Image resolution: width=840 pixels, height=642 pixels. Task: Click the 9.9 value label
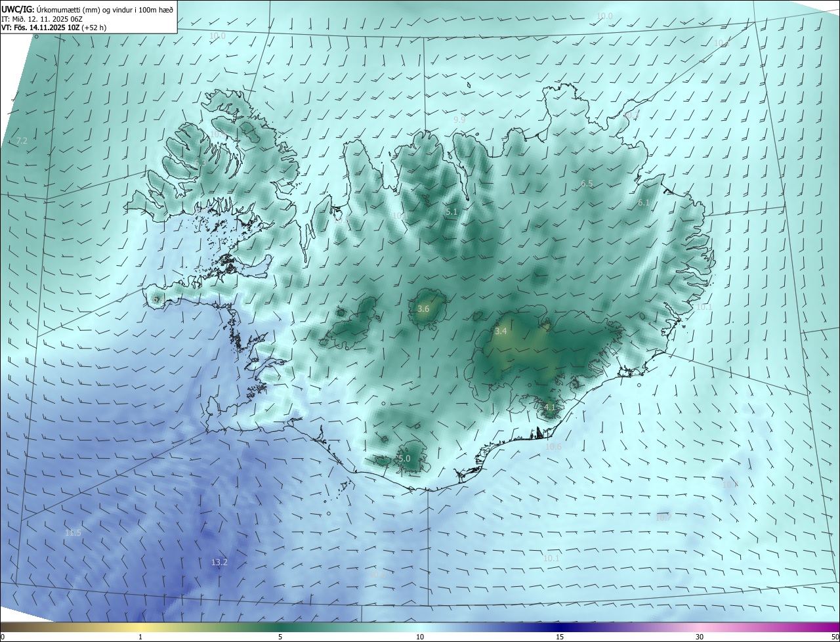pos(459,119)
